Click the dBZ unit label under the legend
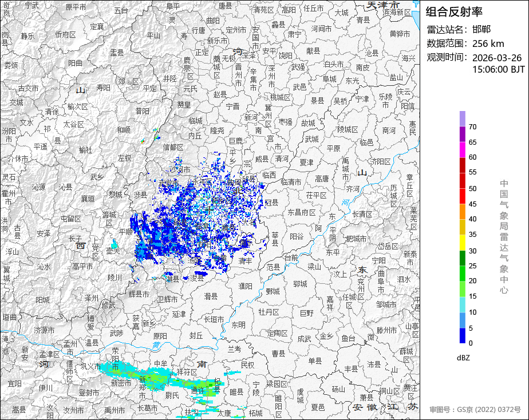Image resolution: width=529 pixels, height=420 pixels. pyautogui.click(x=463, y=358)
